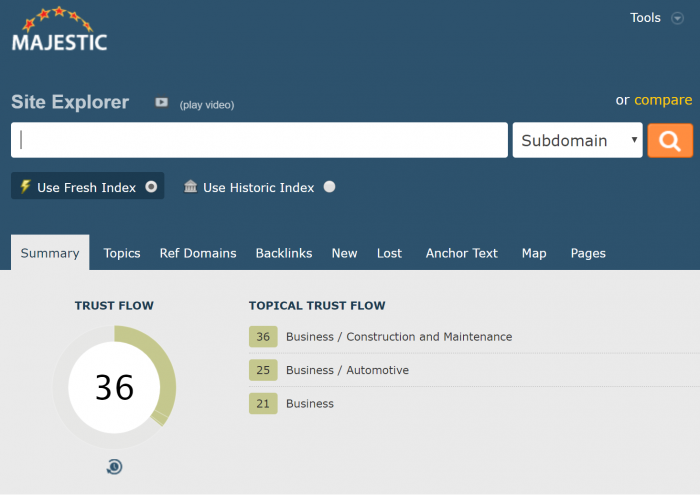Switch to the Map tab
The width and height of the screenshot is (700, 495).
tap(534, 253)
